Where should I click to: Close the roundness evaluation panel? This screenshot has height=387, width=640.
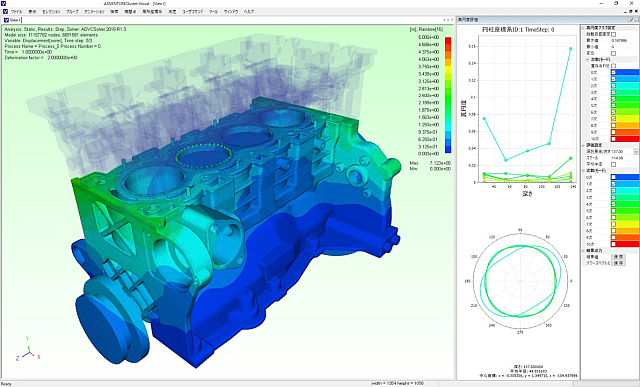[636, 20]
